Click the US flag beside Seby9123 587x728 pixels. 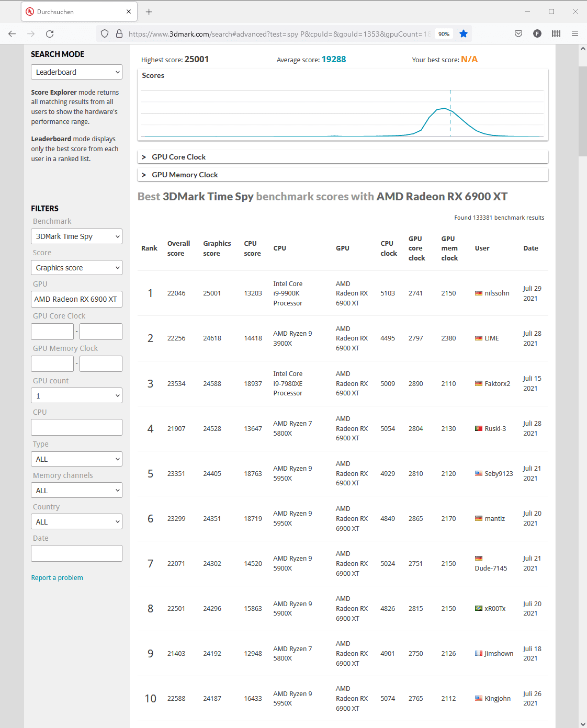point(479,473)
